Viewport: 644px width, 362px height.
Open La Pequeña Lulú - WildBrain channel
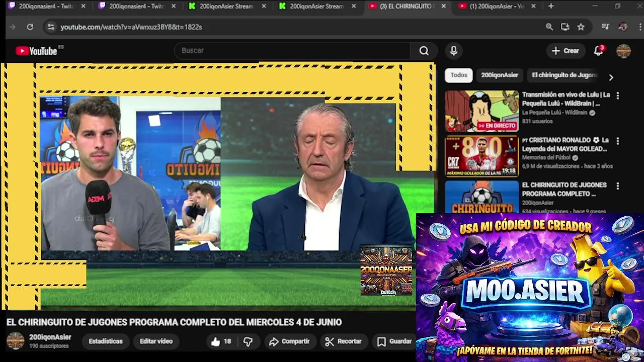[554, 113]
